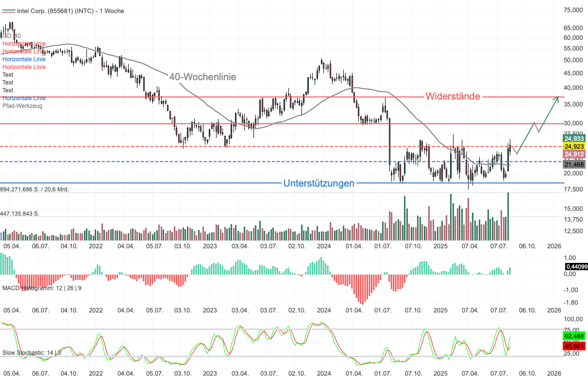
Task: Click the 40,000 price axis label
Action: pos(573,87)
